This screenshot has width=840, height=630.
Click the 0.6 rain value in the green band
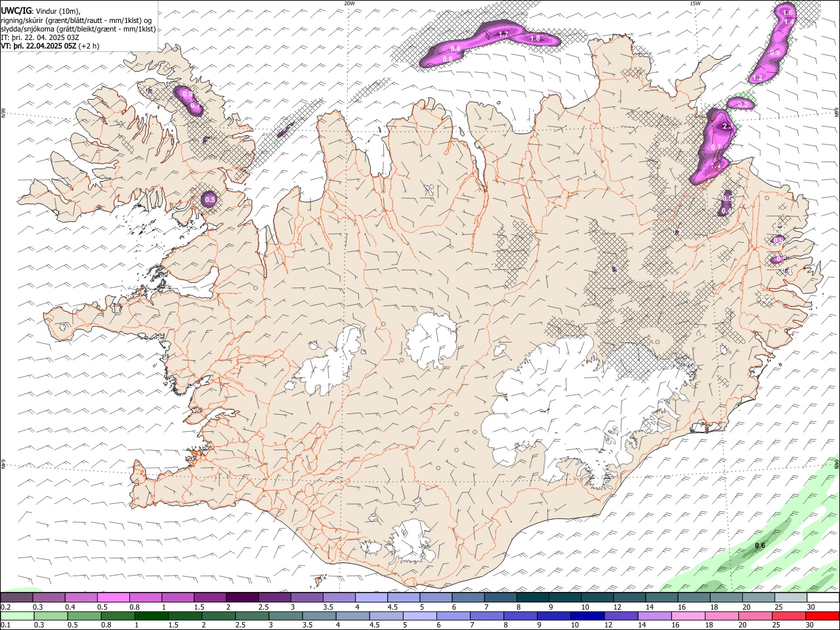click(760, 546)
